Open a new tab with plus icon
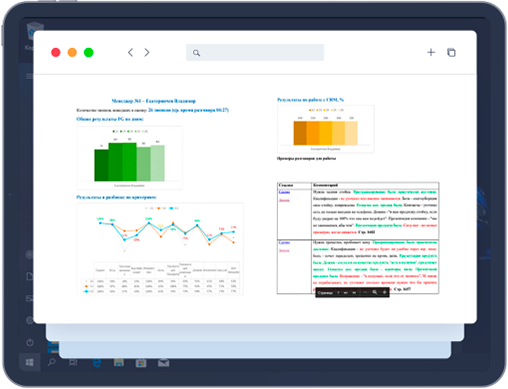508x389 pixels. 431,52
